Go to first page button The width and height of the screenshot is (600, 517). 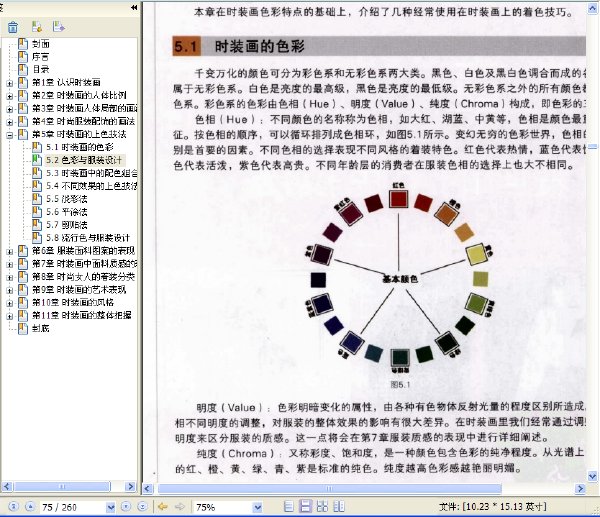(x=13, y=507)
